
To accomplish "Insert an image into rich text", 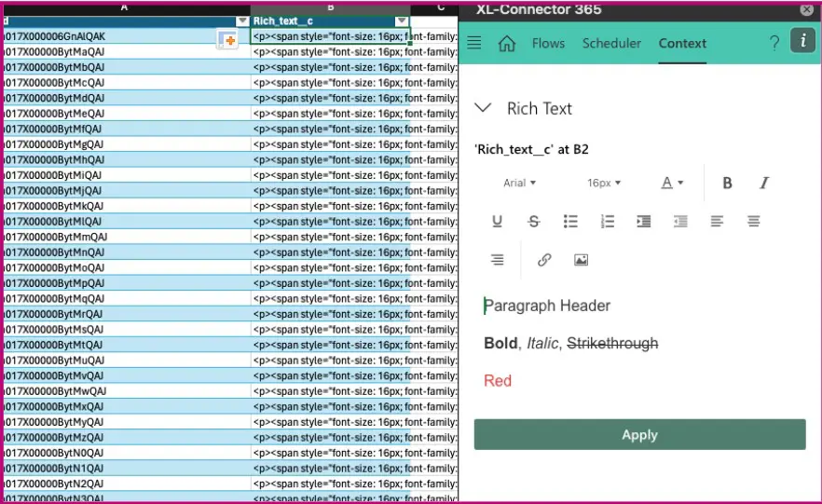I will click(x=581, y=260).
